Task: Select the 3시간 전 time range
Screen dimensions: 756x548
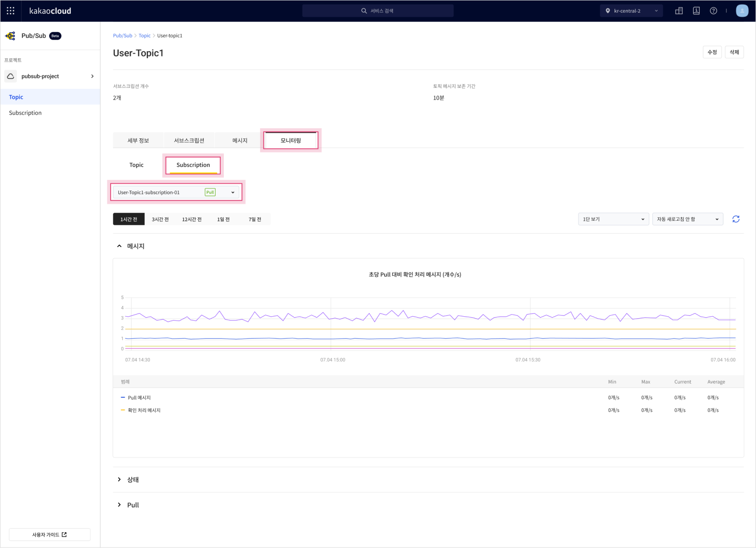Action: pyautogui.click(x=160, y=219)
